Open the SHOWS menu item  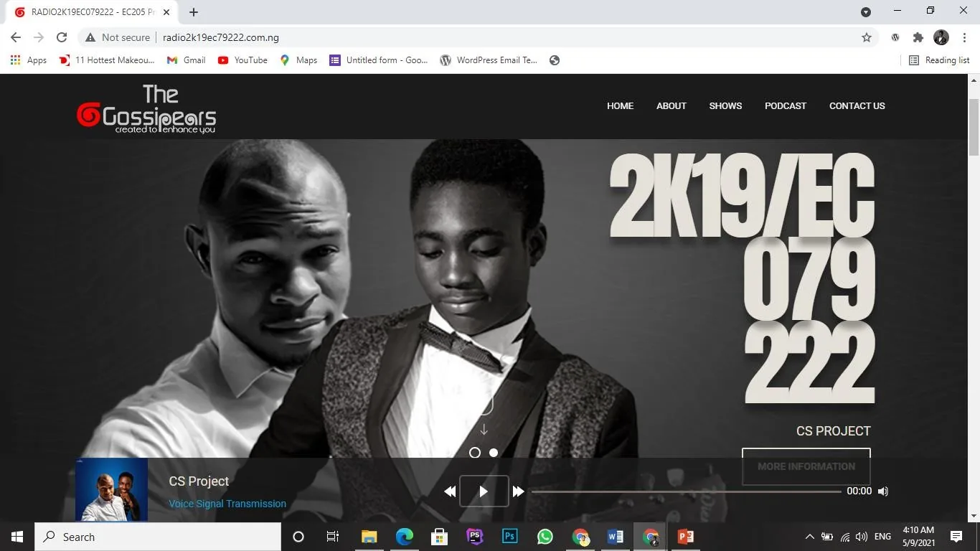725,105
